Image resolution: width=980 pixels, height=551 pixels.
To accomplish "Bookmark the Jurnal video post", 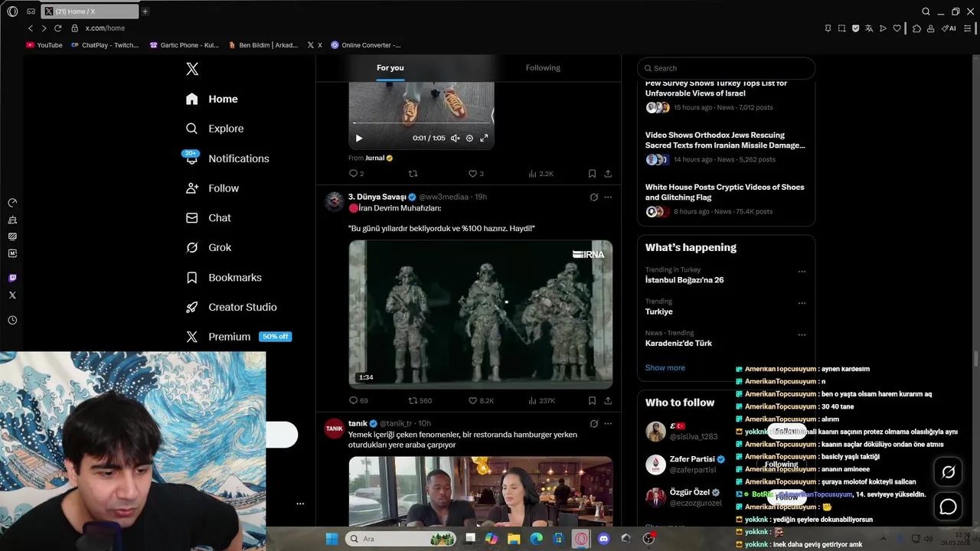I will [x=592, y=174].
